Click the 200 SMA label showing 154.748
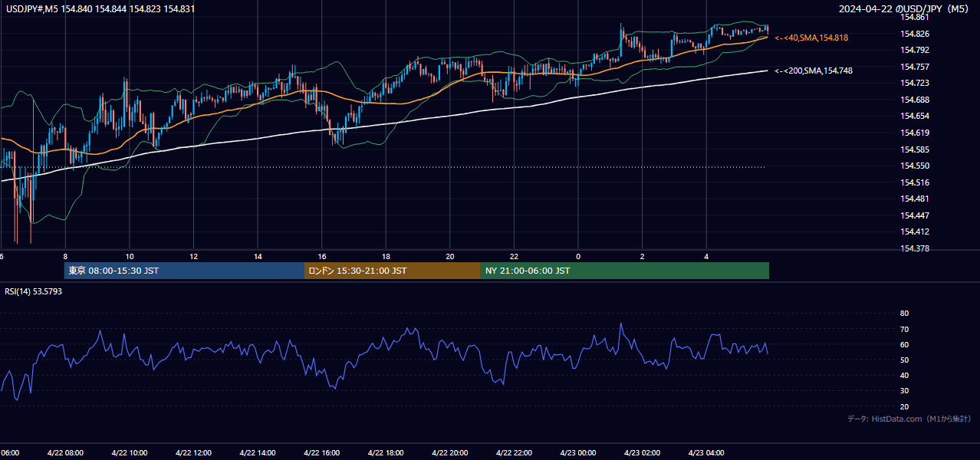980x460 pixels. (x=814, y=71)
